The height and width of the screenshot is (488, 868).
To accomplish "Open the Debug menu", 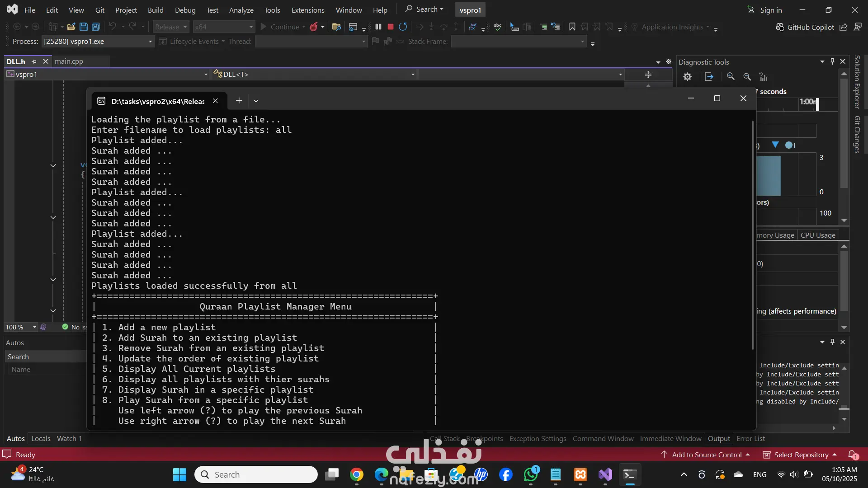I will coord(185,10).
